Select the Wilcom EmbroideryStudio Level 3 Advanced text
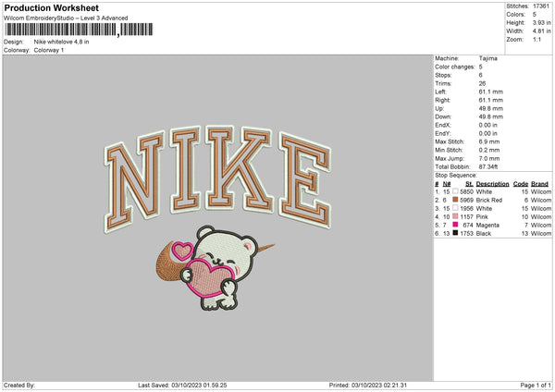The width and height of the screenshot is (555, 392). pyautogui.click(x=66, y=18)
